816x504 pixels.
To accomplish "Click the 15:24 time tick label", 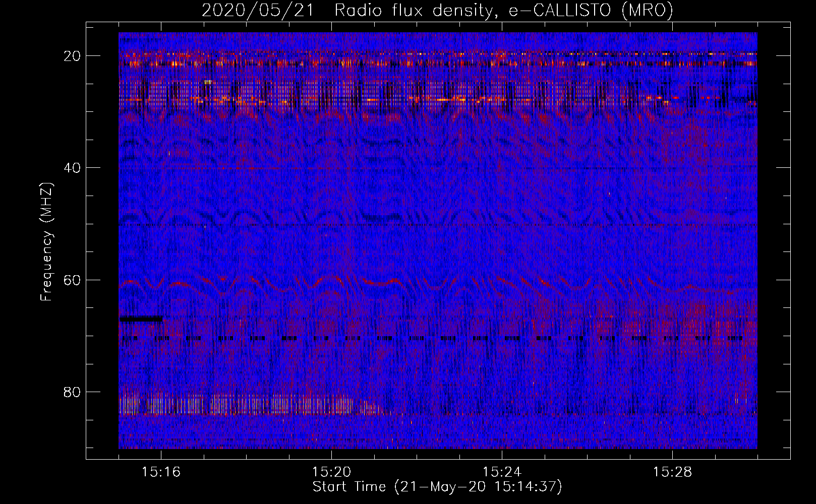I will [x=502, y=472].
